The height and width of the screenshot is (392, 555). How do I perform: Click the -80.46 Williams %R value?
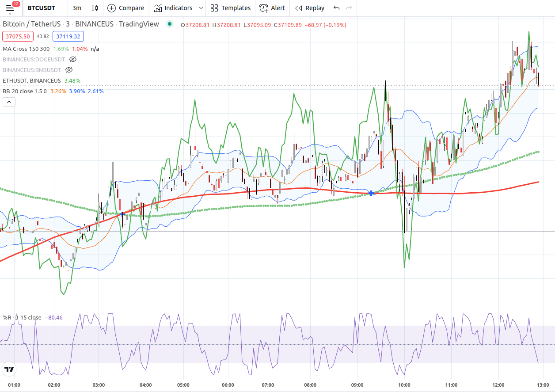pyautogui.click(x=54, y=317)
